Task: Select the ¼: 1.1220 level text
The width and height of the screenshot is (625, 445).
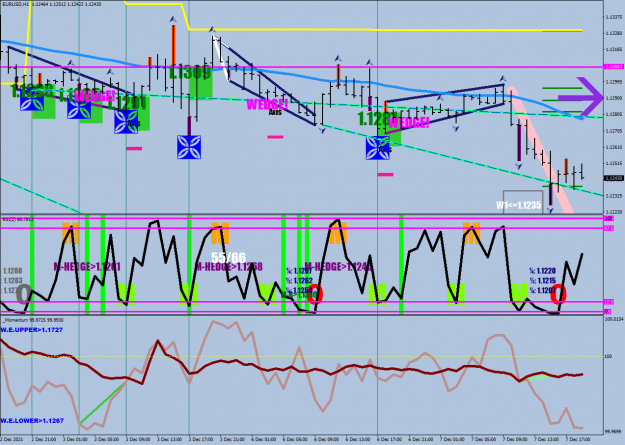Action: pyautogui.click(x=542, y=271)
